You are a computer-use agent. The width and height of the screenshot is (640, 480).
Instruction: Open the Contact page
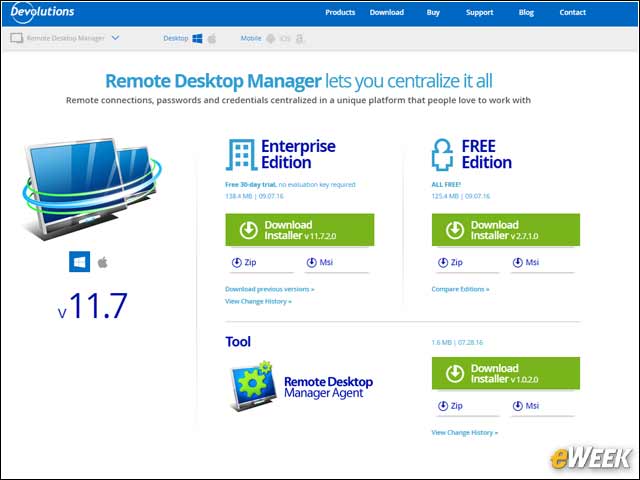click(x=572, y=13)
